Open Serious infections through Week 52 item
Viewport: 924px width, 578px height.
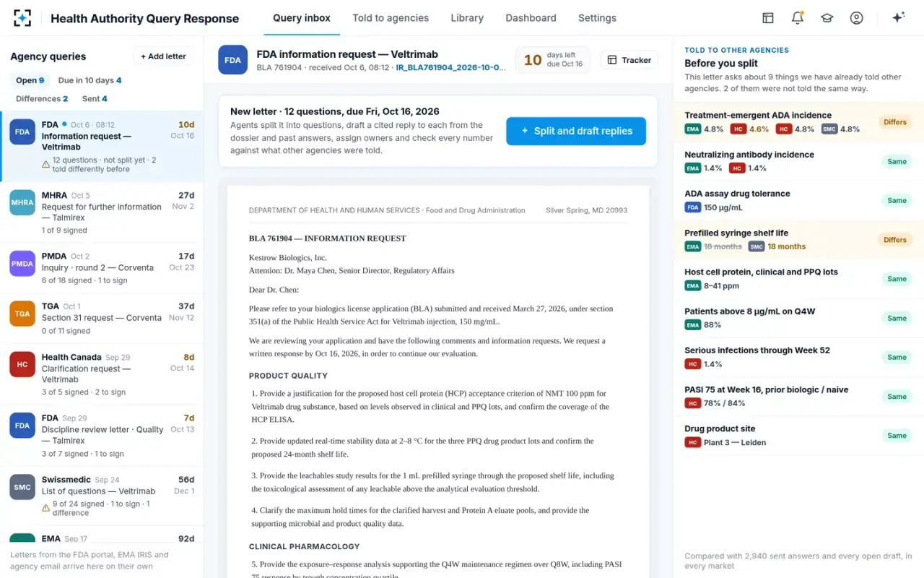[798, 357]
